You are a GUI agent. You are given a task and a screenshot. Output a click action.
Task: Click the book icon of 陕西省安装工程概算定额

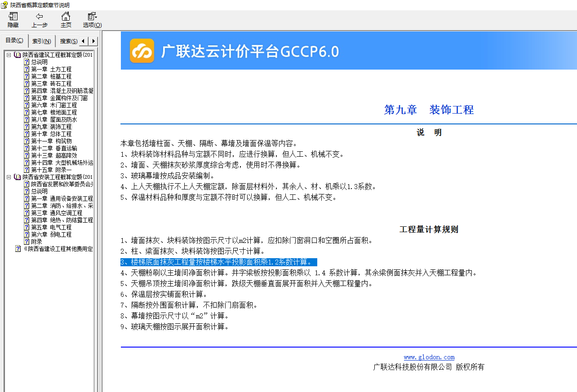[17, 177]
